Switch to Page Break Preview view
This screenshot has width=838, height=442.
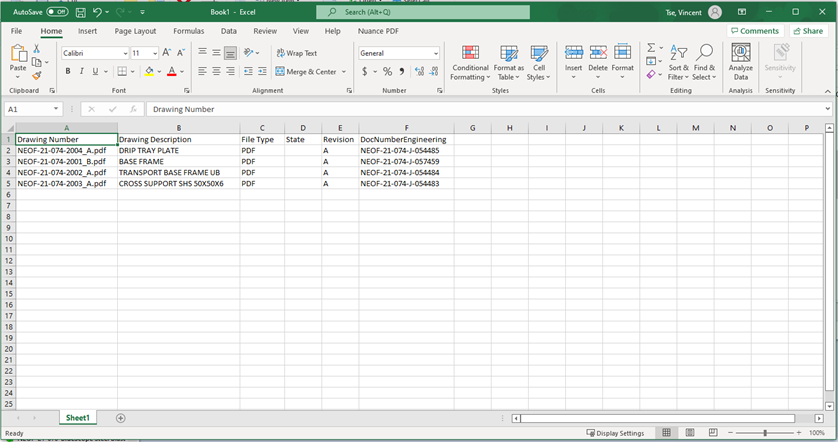pyautogui.click(x=713, y=432)
